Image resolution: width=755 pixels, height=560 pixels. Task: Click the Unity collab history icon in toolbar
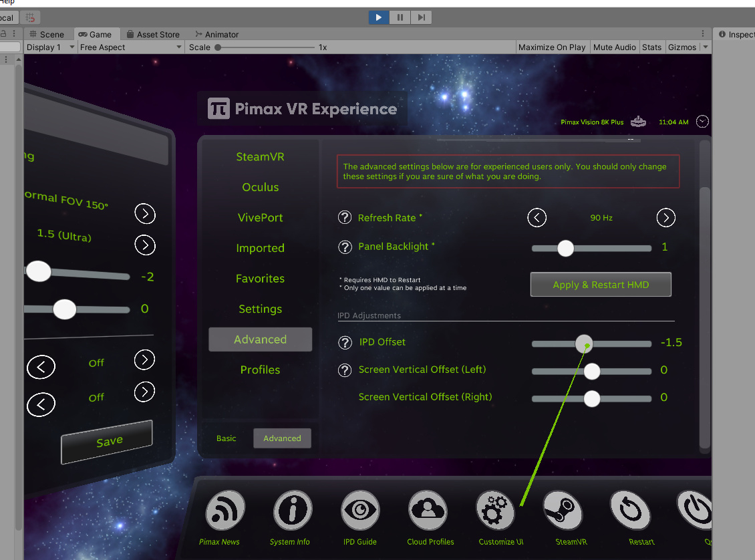click(x=30, y=18)
